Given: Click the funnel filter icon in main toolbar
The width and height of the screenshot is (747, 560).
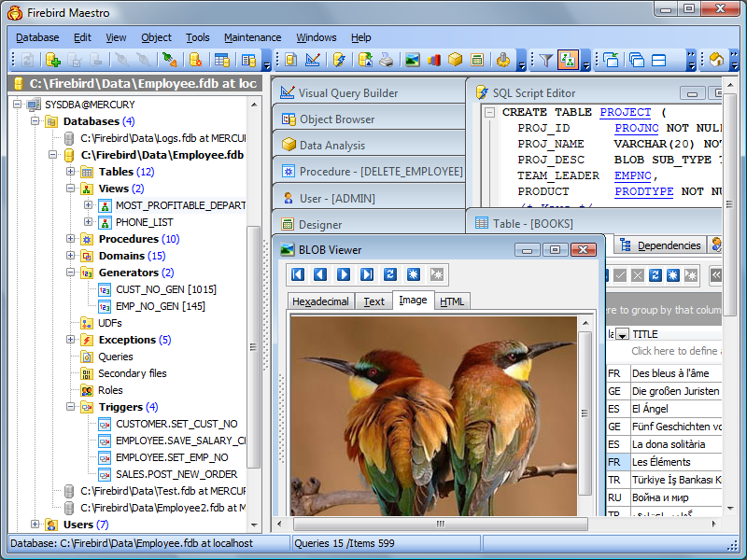Looking at the screenshot, I should tap(545, 61).
